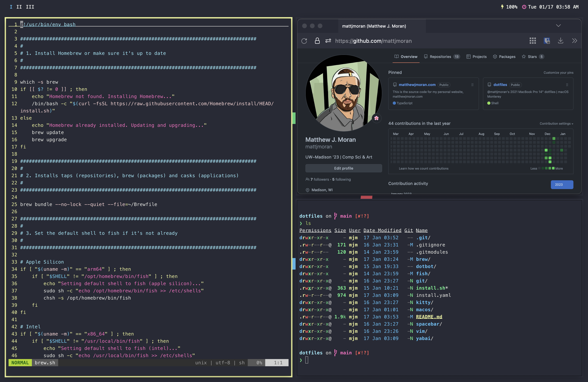
Task: Click README.md in the terminal listing
Action: [429, 317]
